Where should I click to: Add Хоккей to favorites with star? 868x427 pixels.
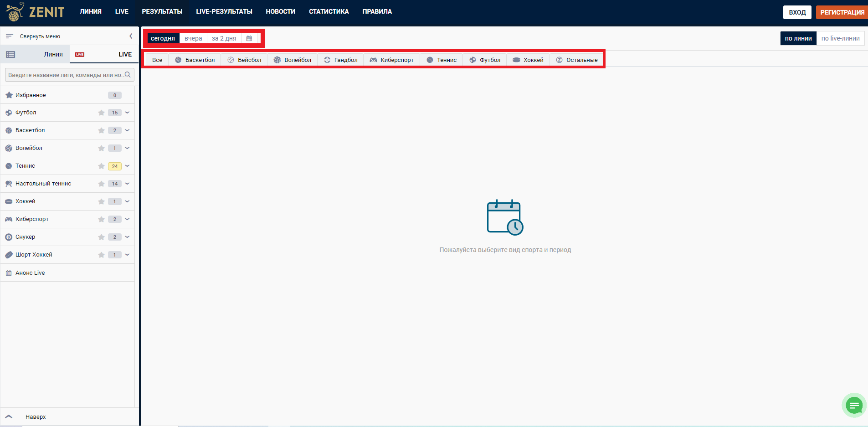click(x=101, y=201)
